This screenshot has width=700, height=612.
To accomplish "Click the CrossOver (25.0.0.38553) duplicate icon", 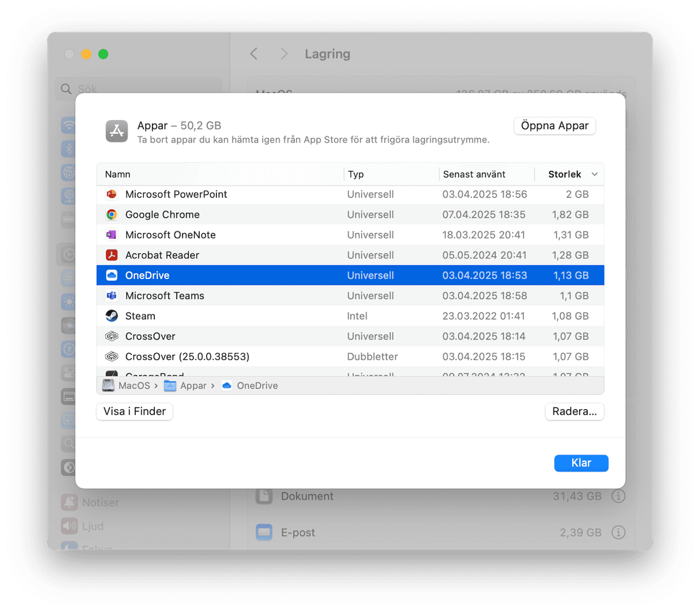I will (x=112, y=357).
